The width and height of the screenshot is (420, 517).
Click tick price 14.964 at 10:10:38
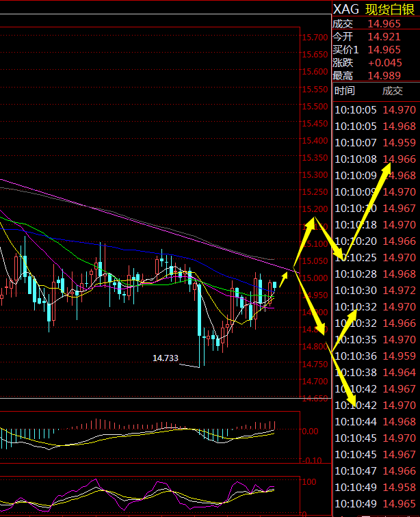pos(399,373)
